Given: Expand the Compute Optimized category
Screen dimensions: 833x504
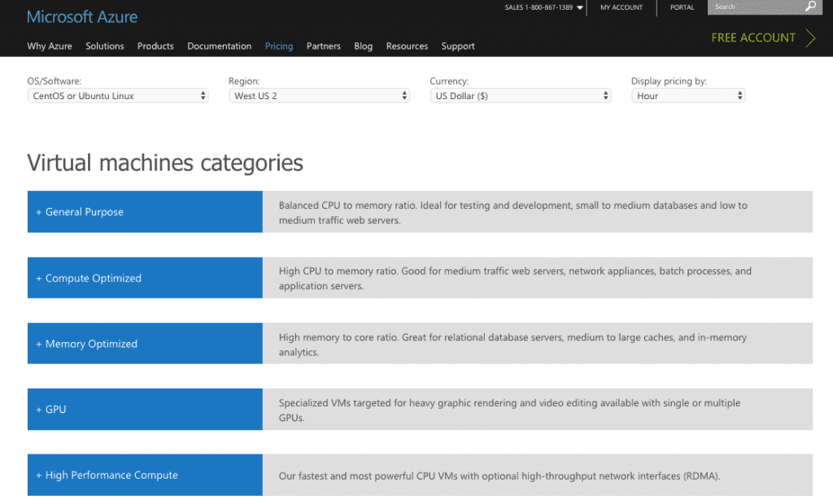Looking at the screenshot, I should [x=145, y=278].
